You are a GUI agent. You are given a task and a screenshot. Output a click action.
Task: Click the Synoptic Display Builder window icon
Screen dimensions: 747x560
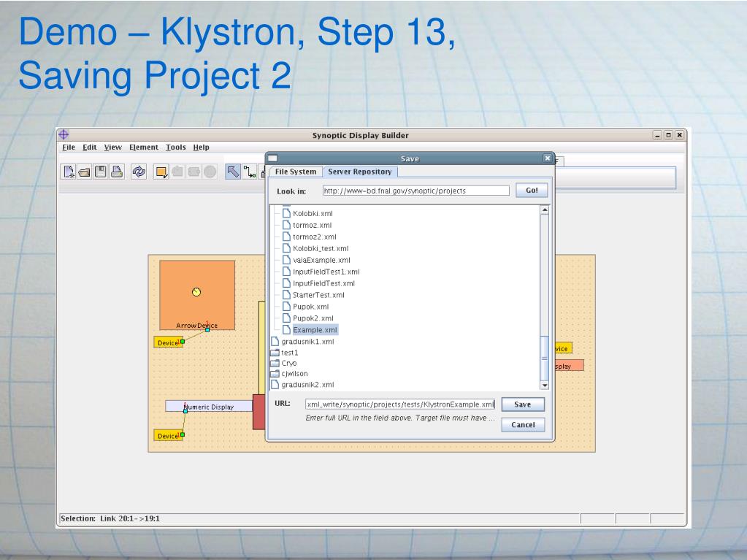(64, 135)
